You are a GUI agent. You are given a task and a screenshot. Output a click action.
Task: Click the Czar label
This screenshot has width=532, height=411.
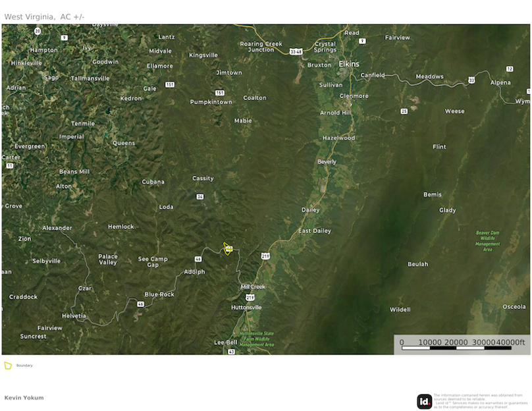[85, 288]
